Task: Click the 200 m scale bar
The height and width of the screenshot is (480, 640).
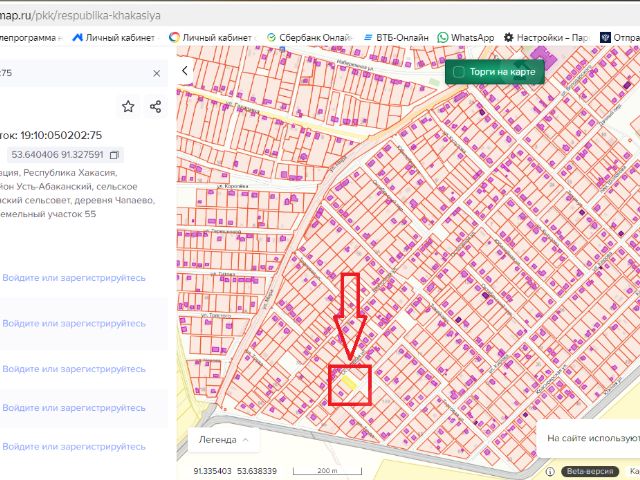Action: (327, 471)
